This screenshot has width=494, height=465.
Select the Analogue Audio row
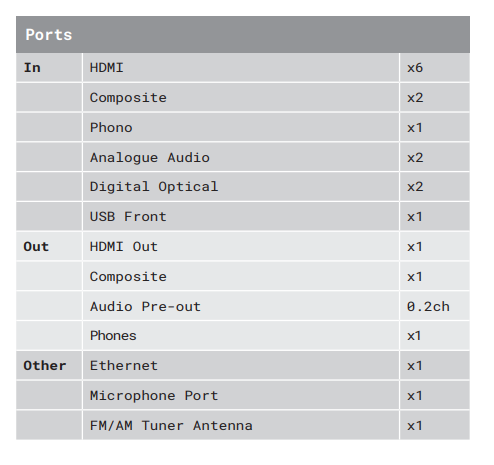(241, 157)
